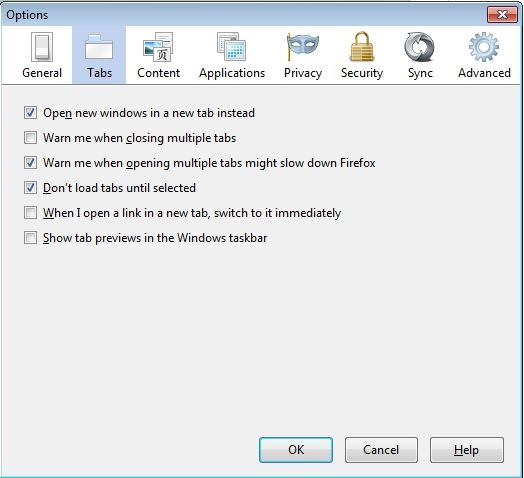Viewport: 524px width, 478px height.
Task: Close the Options dialog window
Action: (x=502, y=15)
